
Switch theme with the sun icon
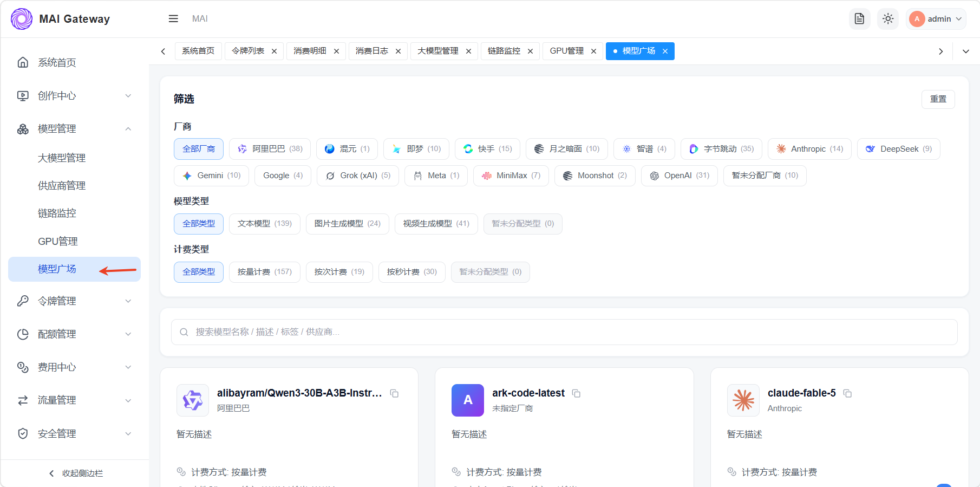point(888,19)
